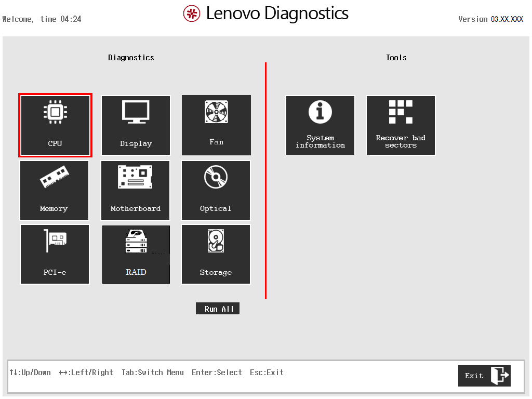Image resolution: width=532 pixels, height=399 pixels.
Task: Open the Optical drive diagnostic tile
Action: click(216, 190)
